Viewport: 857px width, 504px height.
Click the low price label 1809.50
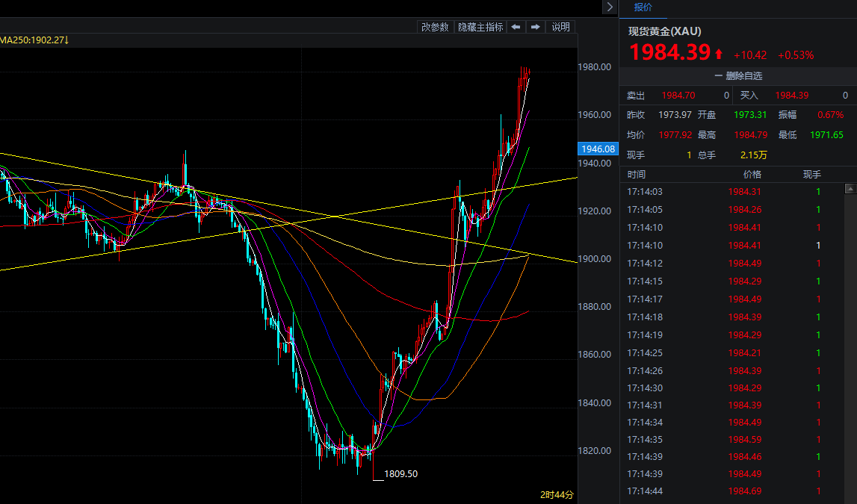[400, 474]
